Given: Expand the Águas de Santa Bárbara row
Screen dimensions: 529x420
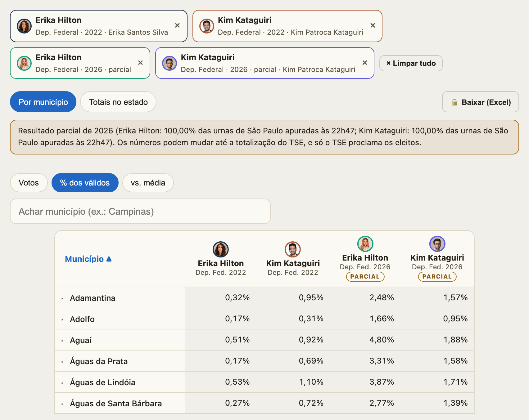Looking at the screenshot, I should coord(62,404).
